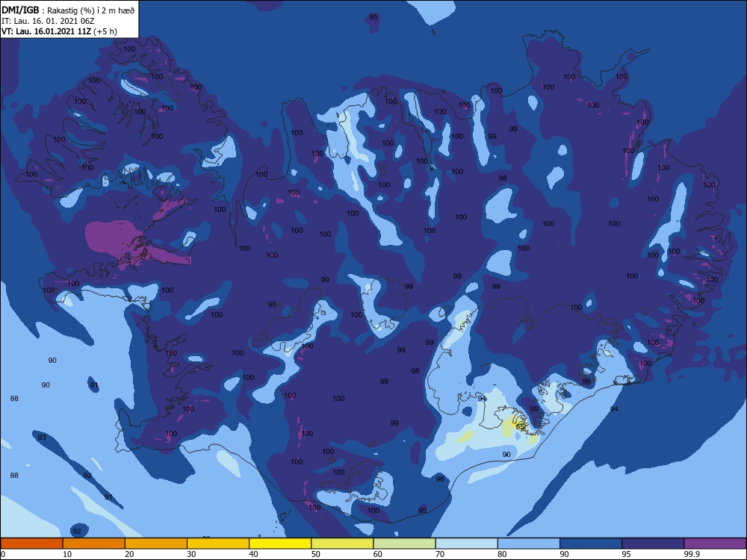This screenshot has width=747, height=560.
Task: Click the 'VT: Lau. 16.01.2021 11Z (+5 h)' line
Action: pos(59,31)
